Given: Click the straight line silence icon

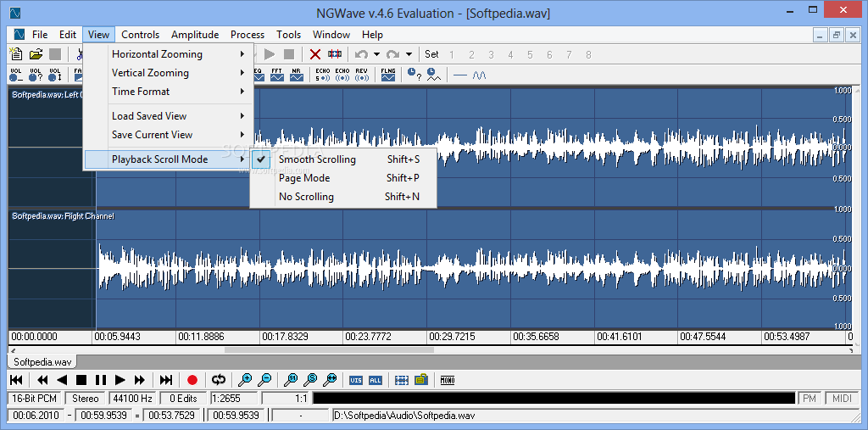Looking at the screenshot, I should point(460,75).
